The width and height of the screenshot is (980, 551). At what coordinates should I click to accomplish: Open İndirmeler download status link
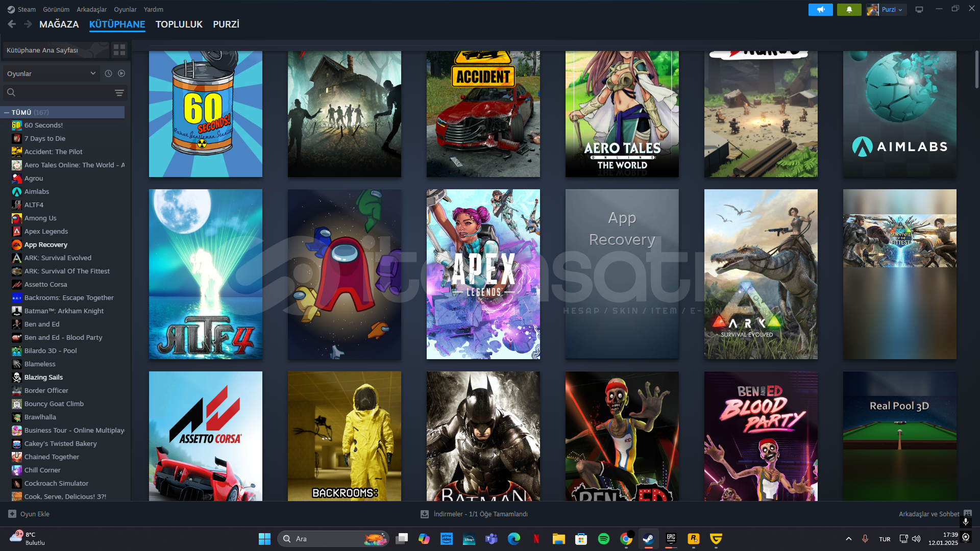click(x=480, y=514)
